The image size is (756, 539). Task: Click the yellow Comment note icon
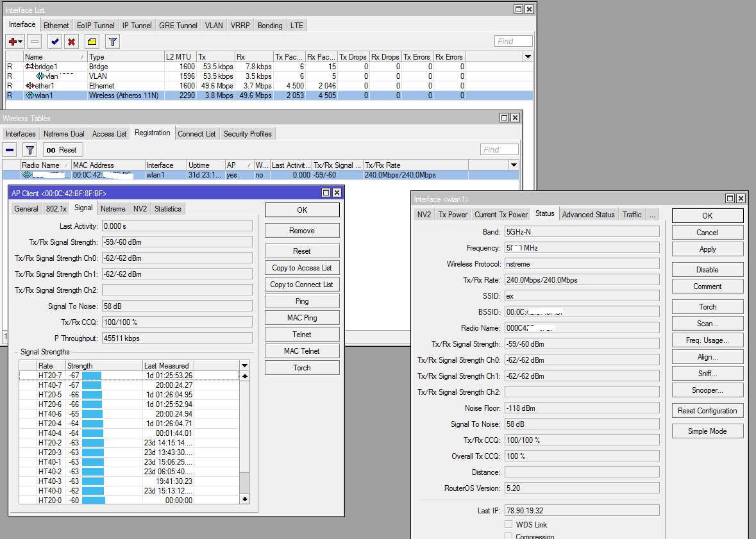point(92,42)
